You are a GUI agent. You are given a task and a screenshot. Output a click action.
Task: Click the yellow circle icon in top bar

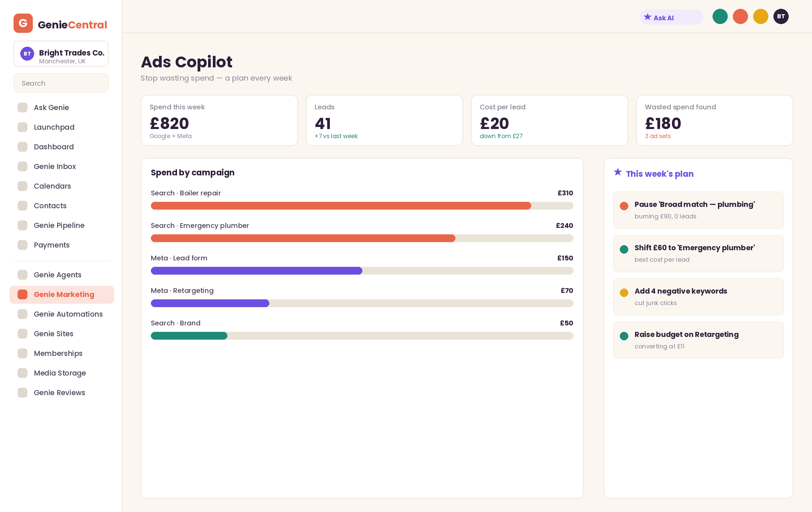[761, 16]
